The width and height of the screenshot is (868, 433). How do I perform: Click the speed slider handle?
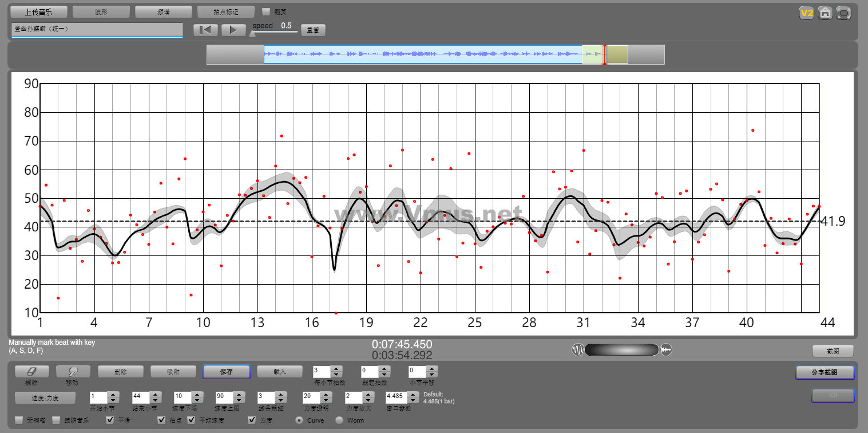click(x=252, y=34)
